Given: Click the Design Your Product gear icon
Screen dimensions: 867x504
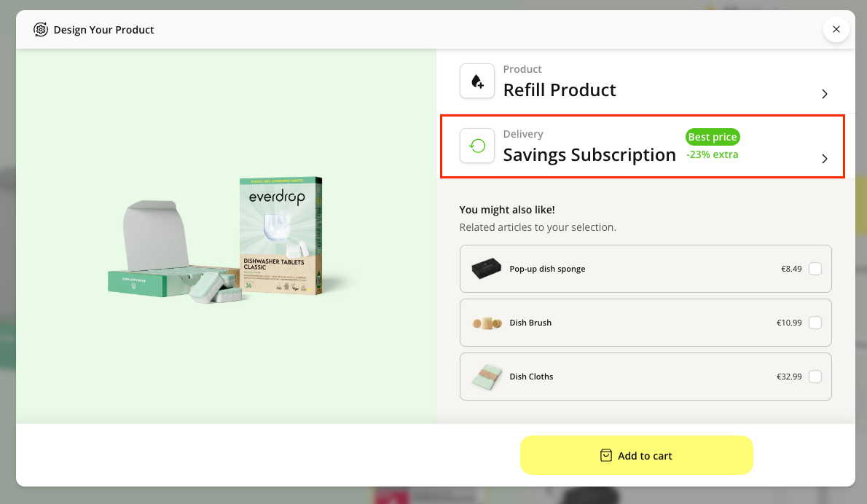Looking at the screenshot, I should 41,30.
